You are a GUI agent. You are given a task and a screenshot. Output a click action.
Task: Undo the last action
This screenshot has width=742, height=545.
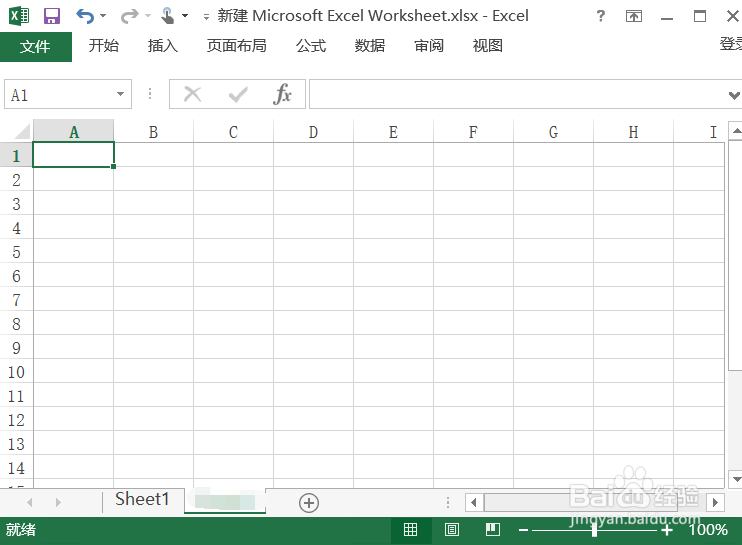(x=85, y=16)
